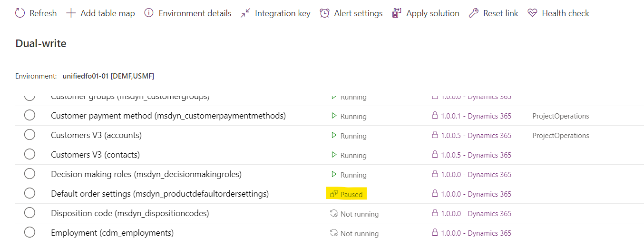Open Alert settings

(x=358, y=13)
